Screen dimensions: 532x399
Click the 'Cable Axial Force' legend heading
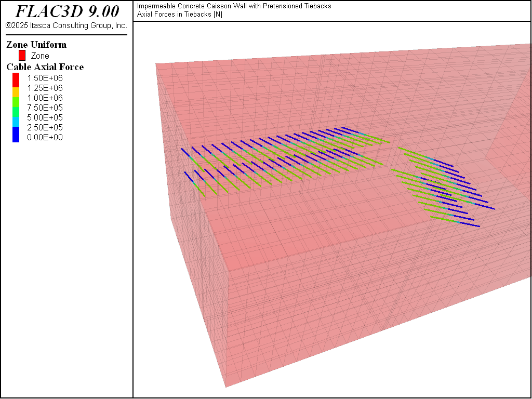[x=45, y=67]
